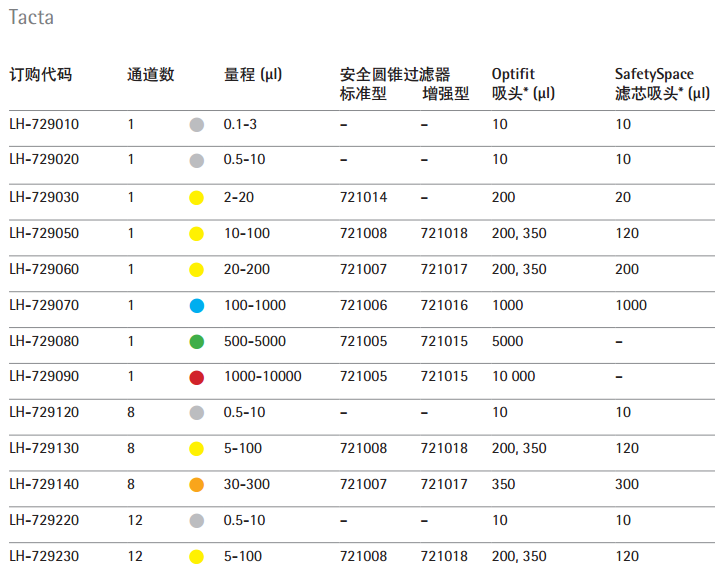Click the gray dot in the LH-729120 row

tap(197, 413)
